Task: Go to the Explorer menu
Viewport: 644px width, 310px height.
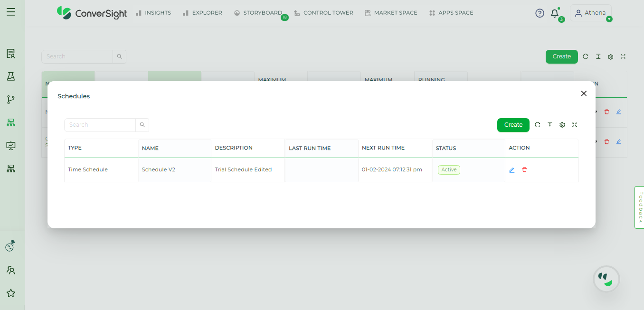Action: [x=202, y=13]
